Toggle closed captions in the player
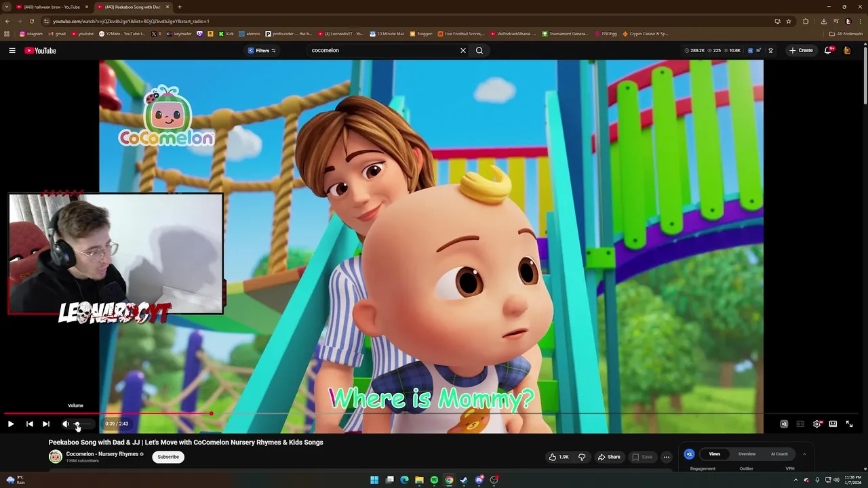Viewport: 868px width, 488px height. [800, 424]
